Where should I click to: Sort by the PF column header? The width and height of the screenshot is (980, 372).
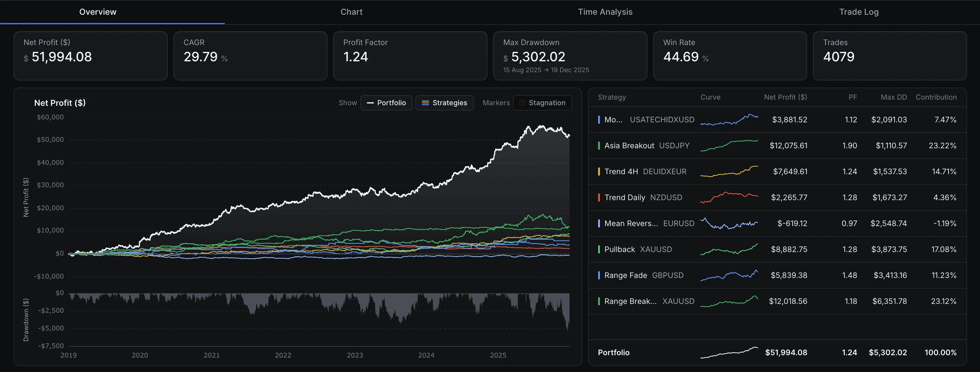[853, 97]
